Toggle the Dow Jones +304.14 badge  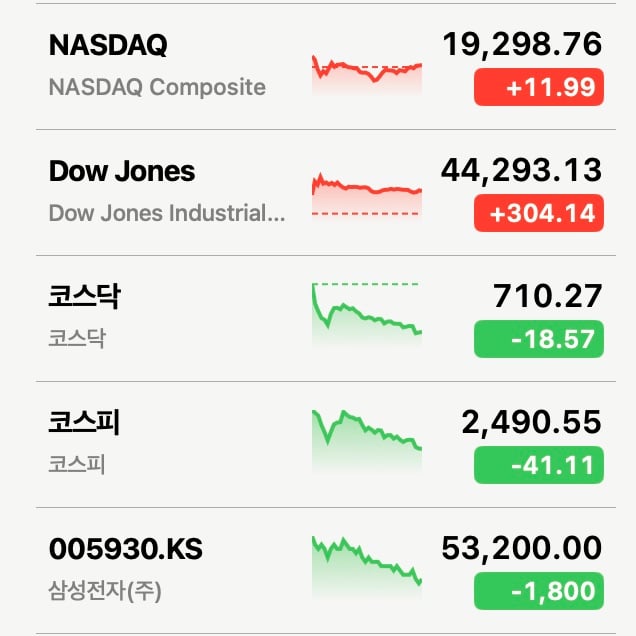point(539,213)
